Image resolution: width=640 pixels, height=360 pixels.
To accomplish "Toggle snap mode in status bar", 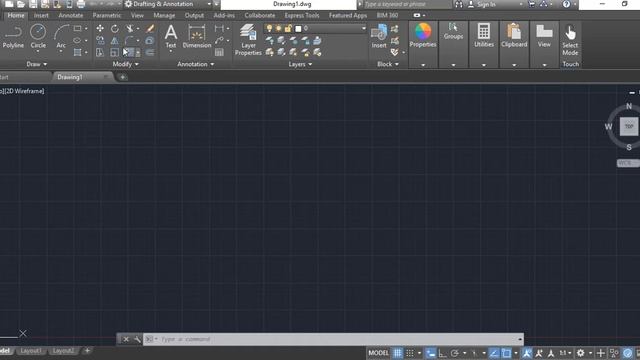I will tap(410, 353).
